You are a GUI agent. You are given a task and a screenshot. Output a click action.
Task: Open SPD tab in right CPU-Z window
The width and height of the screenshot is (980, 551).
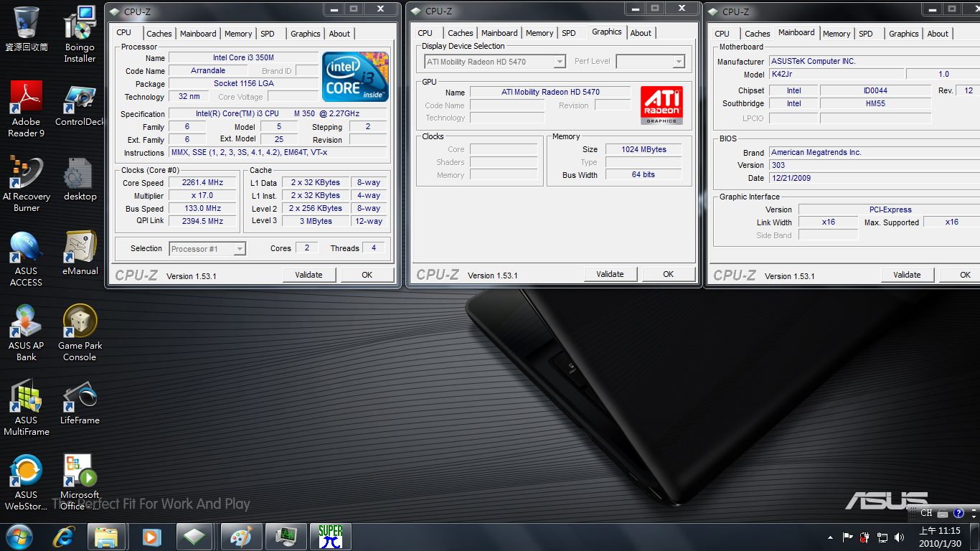point(866,34)
